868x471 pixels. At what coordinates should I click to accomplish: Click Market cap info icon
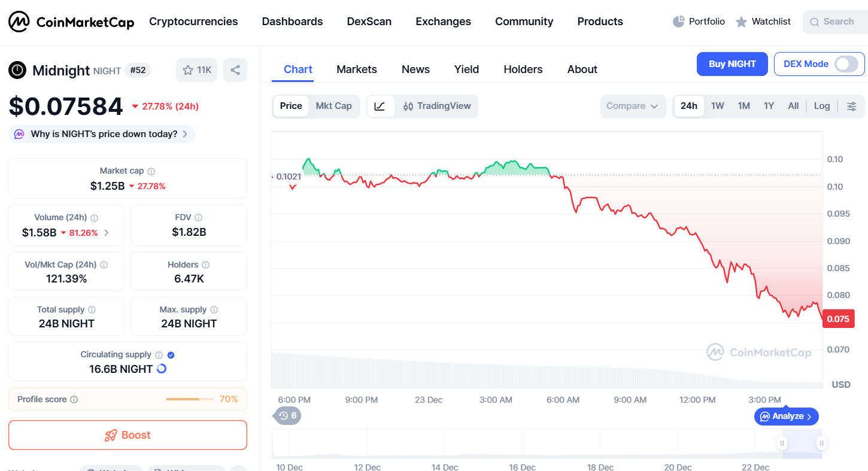(151, 171)
